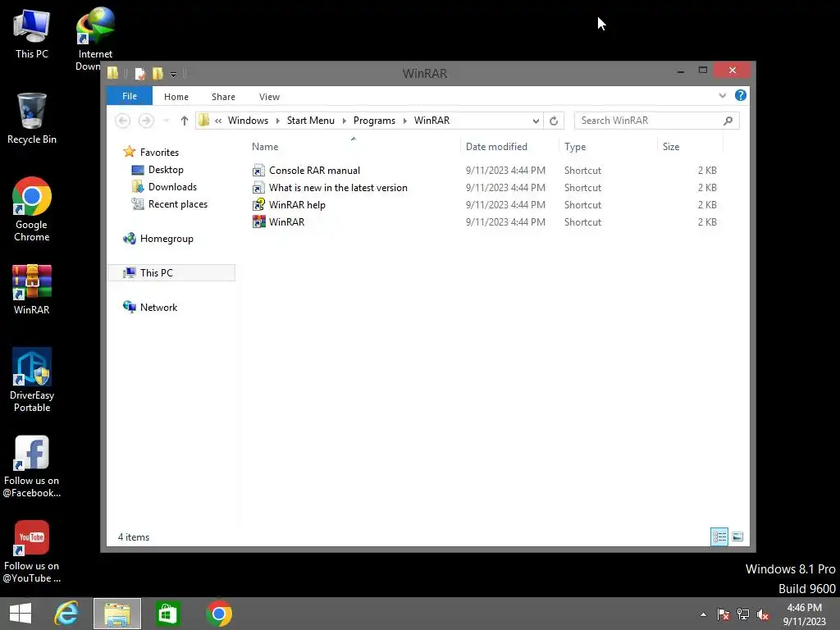
Task: Sort by Type column header
Action: [575, 147]
